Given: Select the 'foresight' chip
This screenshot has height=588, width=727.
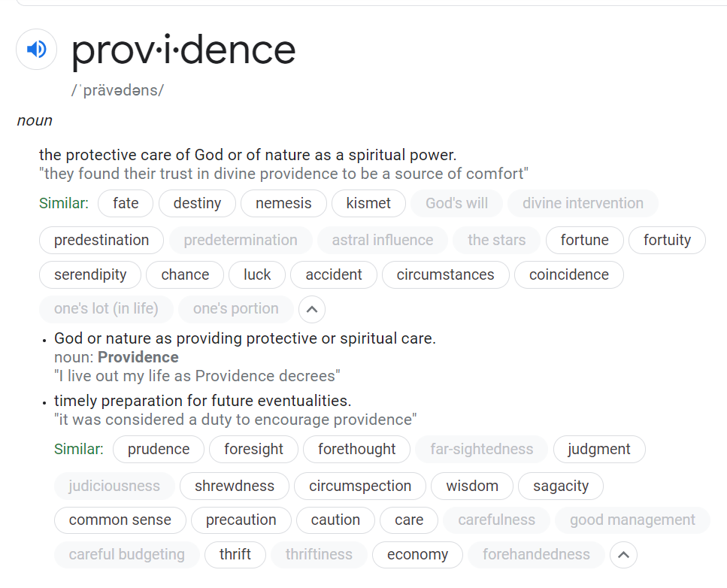Looking at the screenshot, I should pos(253,449).
